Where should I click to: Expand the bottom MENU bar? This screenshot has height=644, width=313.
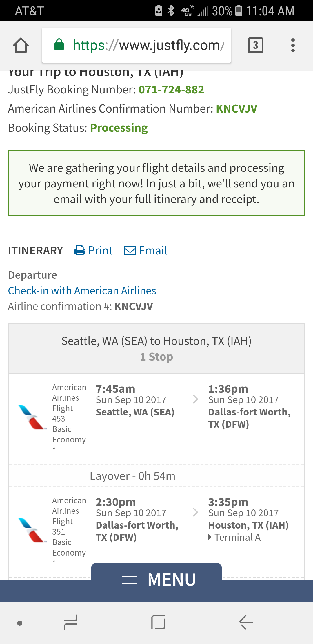(x=156, y=580)
